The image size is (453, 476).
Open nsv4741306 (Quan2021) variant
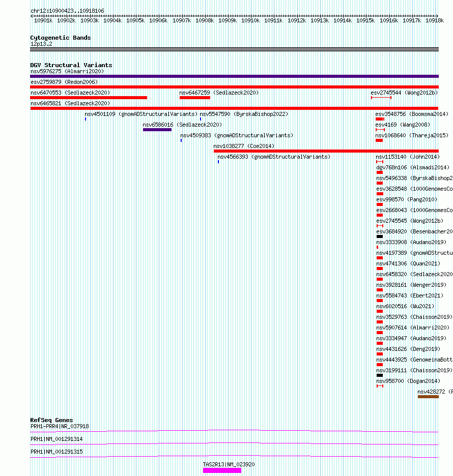tap(408, 263)
